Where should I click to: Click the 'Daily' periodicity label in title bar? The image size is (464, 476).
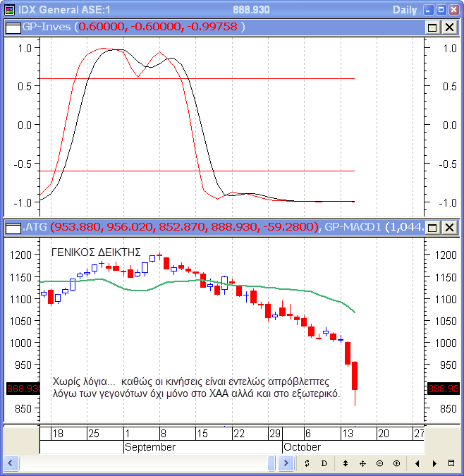(404, 9)
